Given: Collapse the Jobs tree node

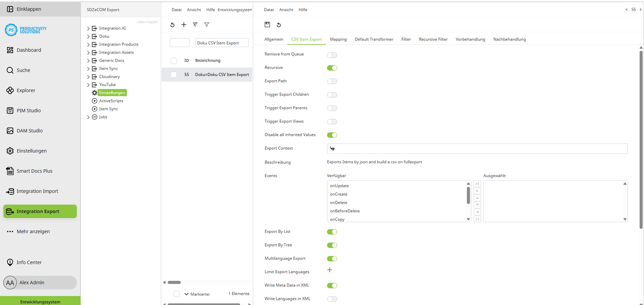Looking at the screenshot, I should click(88, 116).
